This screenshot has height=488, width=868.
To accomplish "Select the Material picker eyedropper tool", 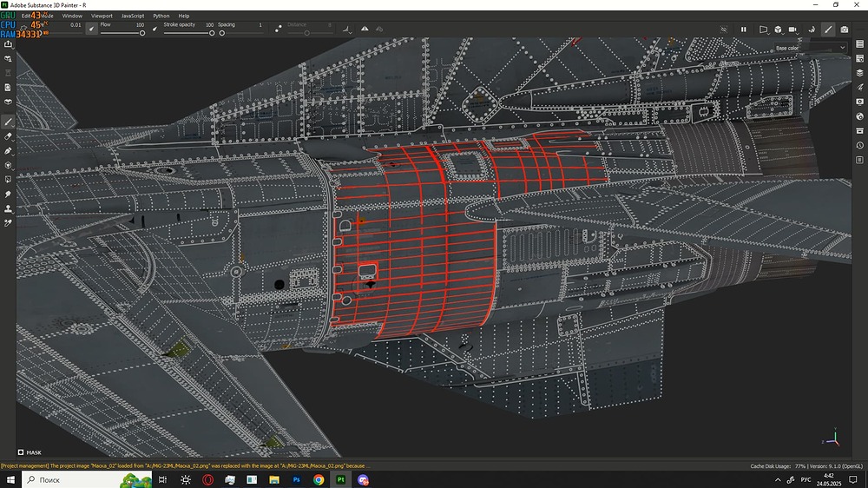I will click(x=8, y=223).
